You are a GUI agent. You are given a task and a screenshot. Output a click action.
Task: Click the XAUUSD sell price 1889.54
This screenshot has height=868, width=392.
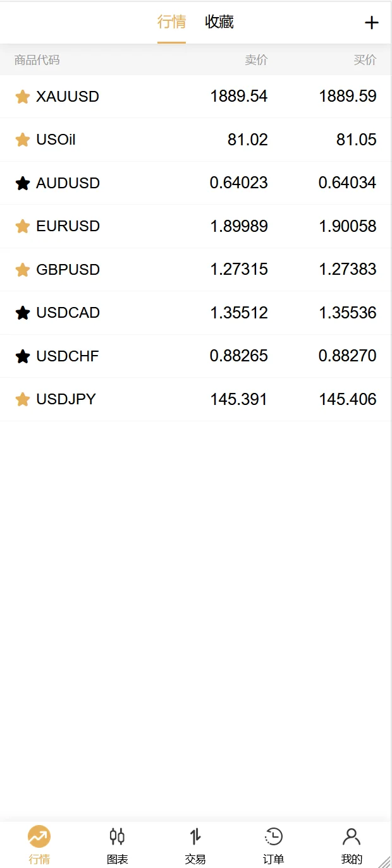click(x=239, y=96)
